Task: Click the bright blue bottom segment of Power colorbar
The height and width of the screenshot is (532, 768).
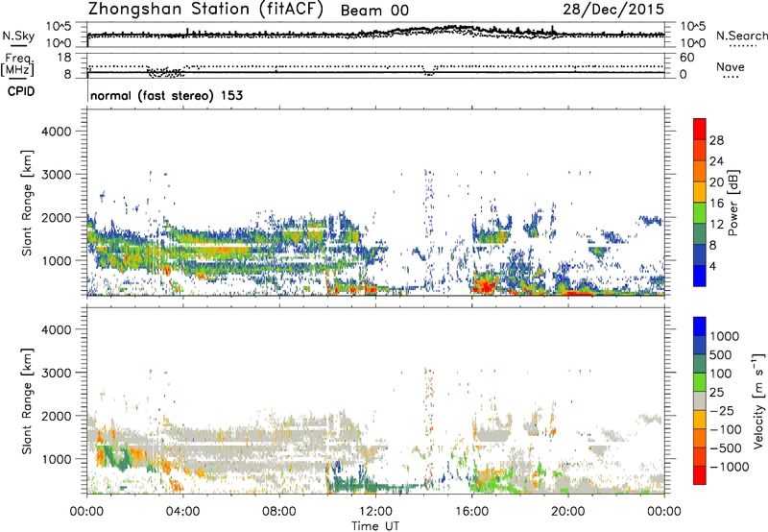Action: pyautogui.click(x=700, y=277)
